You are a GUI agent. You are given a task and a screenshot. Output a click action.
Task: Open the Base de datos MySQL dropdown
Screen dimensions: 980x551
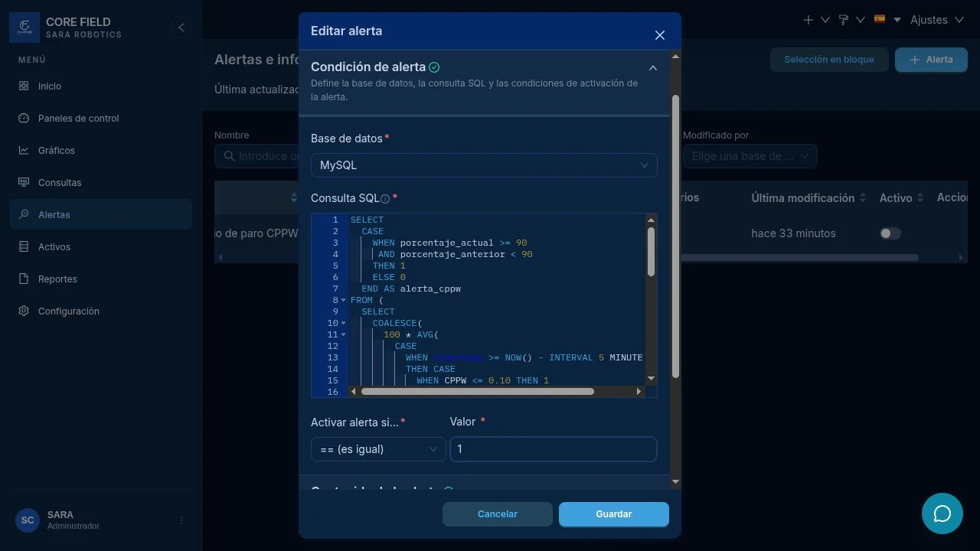pyautogui.click(x=484, y=165)
